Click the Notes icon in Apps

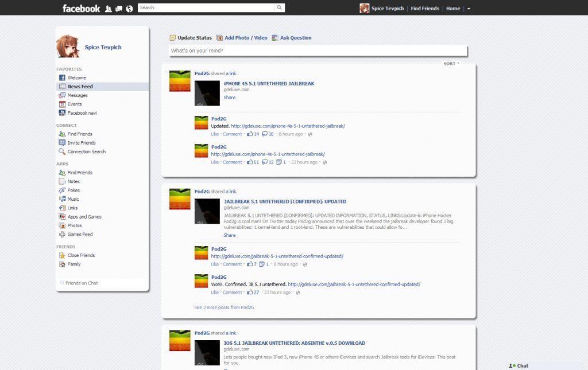pyautogui.click(x=62, y=181)
